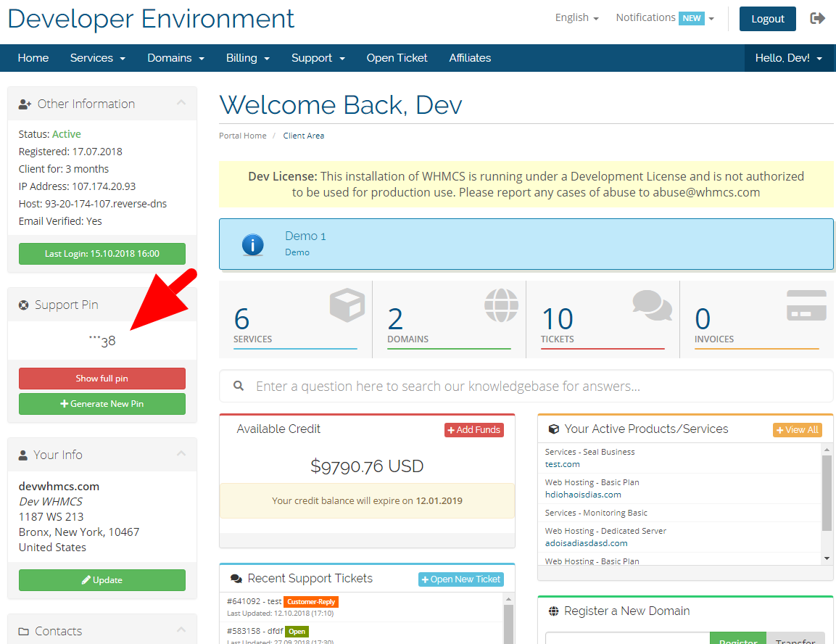Click the domain name input field
836x644 pixels.
click(627, 639)
